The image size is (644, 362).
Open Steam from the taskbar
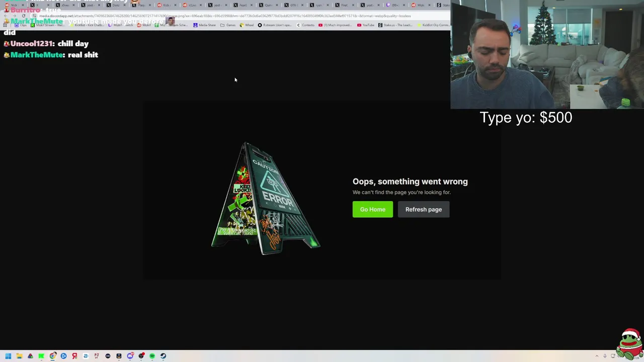pyautogui.click(x=163, y=356)
